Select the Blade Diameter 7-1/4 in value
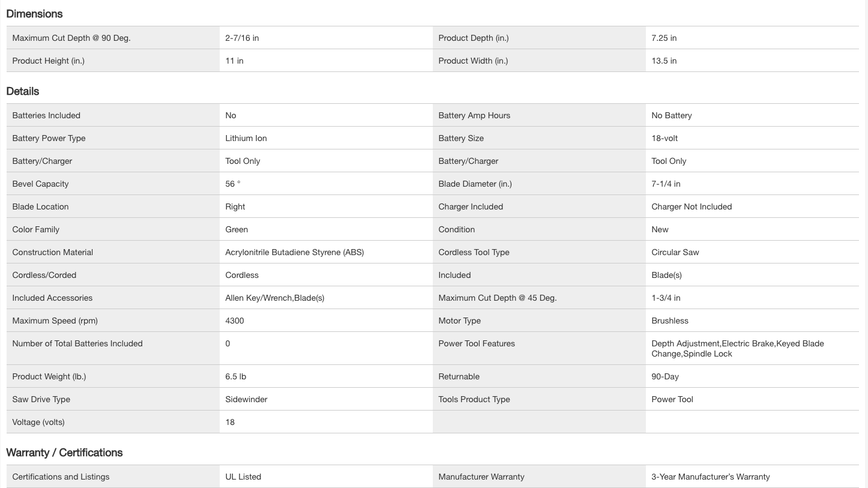 click(x=666, y=184)
